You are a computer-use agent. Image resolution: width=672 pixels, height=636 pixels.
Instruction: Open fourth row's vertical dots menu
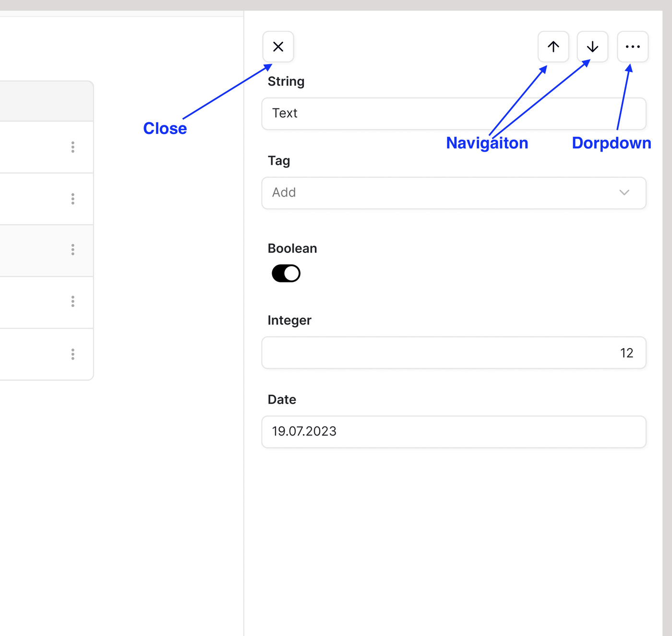coord(73,302)
